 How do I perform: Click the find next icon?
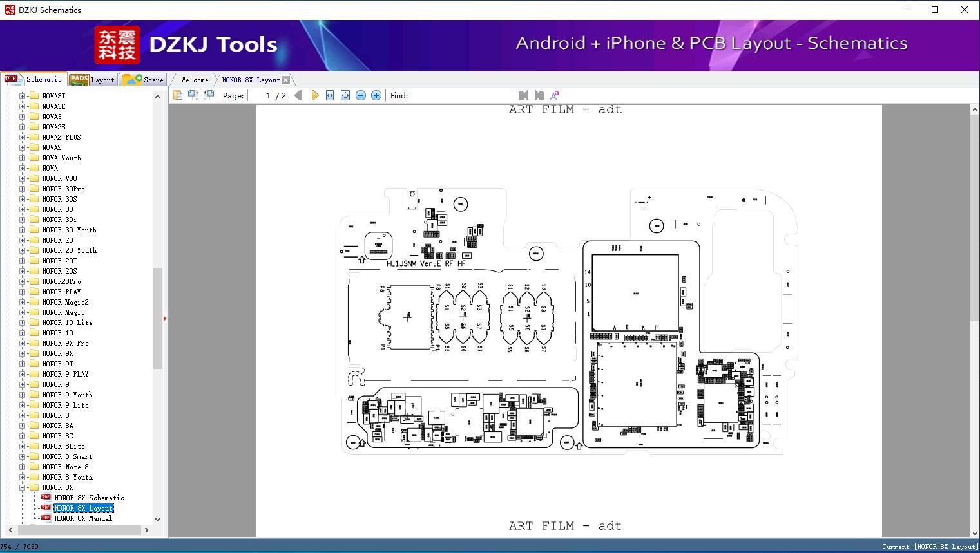click(539, 95)
